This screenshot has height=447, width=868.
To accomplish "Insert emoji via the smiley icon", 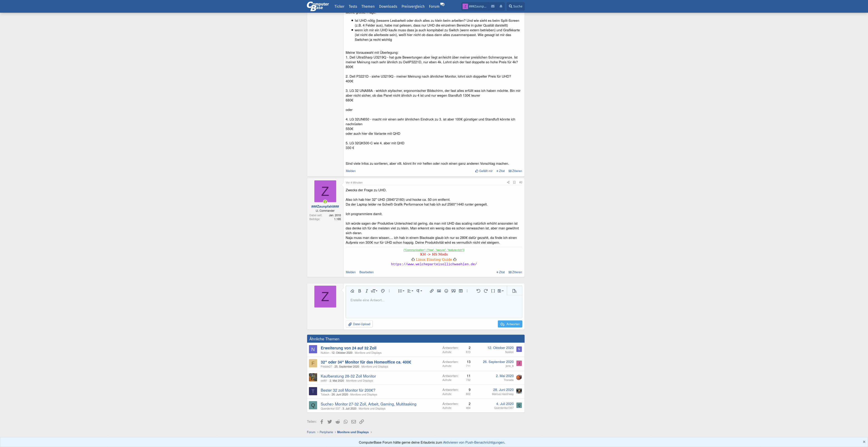I will pos(446,291).
